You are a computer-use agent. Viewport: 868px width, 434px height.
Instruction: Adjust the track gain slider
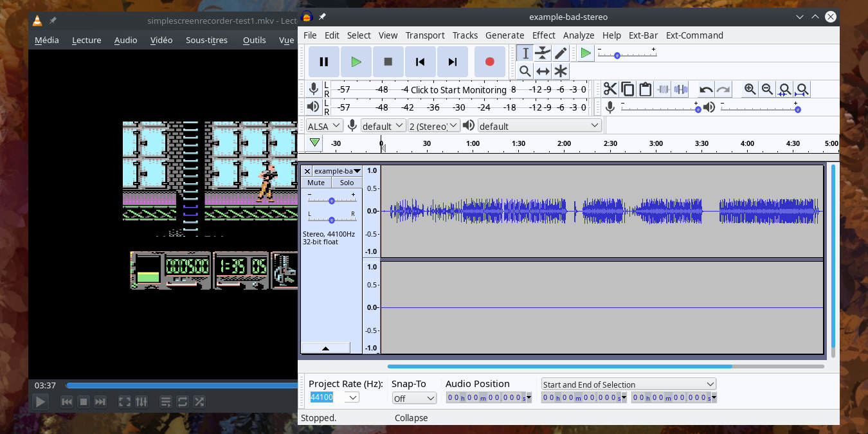[331, 200]
